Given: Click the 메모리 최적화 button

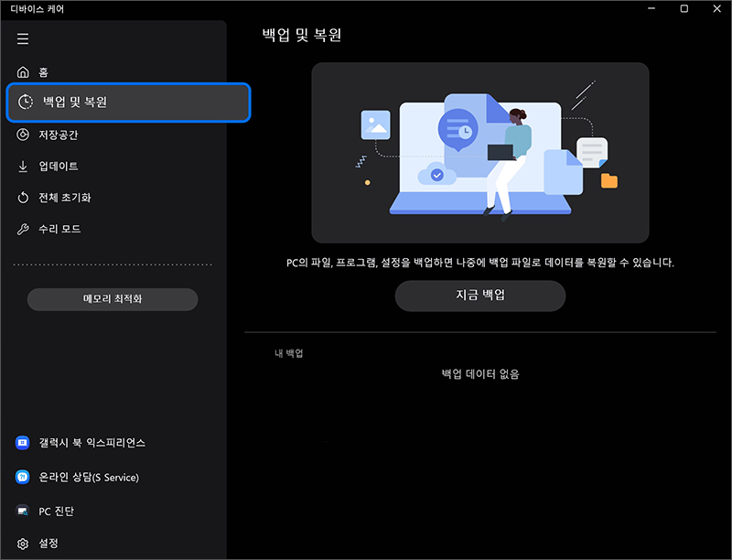Looking at the screenshot, I should point(112,299).
